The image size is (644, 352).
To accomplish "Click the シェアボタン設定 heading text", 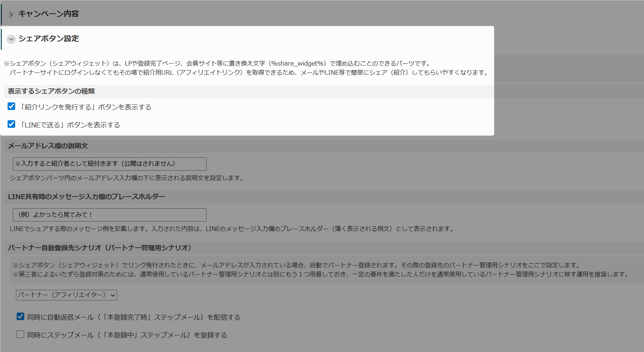I will 48,39.
